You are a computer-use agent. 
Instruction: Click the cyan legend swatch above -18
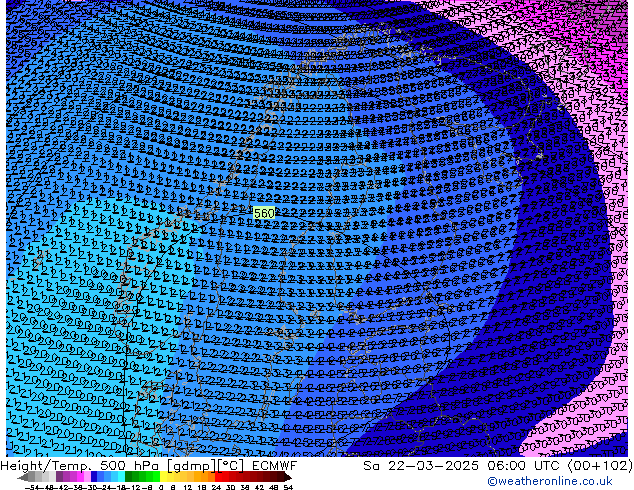[122, 477]
